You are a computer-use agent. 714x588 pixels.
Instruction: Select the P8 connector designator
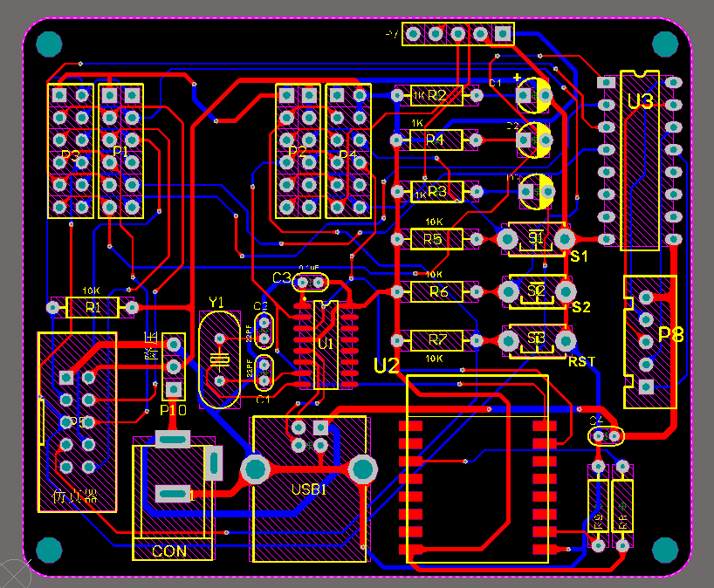click(670, 334)
